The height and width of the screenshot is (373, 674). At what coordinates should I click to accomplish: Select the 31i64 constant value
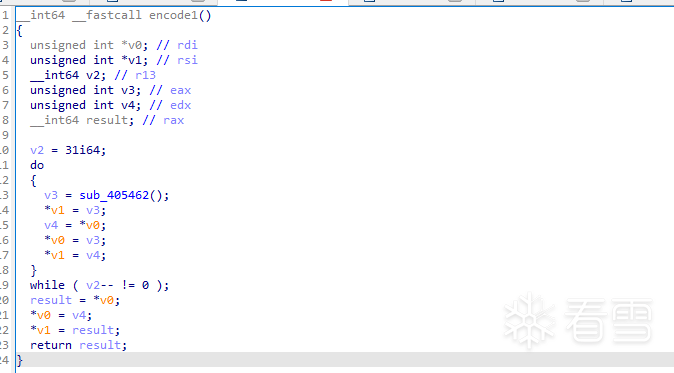[x=83, y=150]
